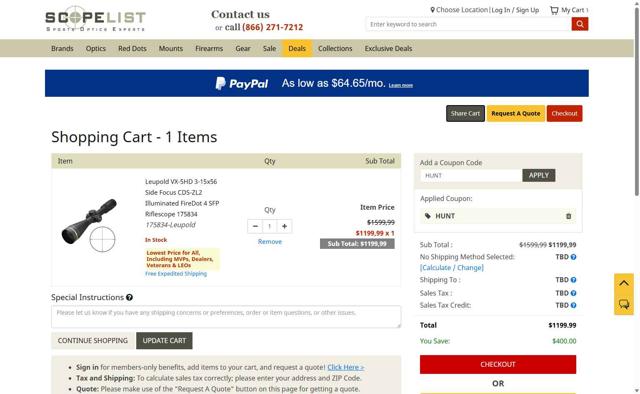Click help icon for Sales Tax Credit
Image resolution: width=640 pixels, height=394 pixels.
pos(573,305)
